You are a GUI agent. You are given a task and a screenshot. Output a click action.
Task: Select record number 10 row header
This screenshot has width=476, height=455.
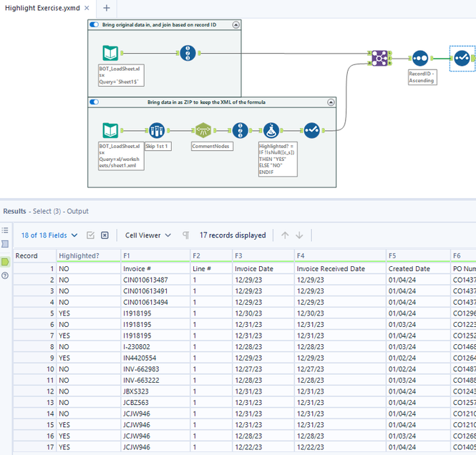(x=34, y=369)
